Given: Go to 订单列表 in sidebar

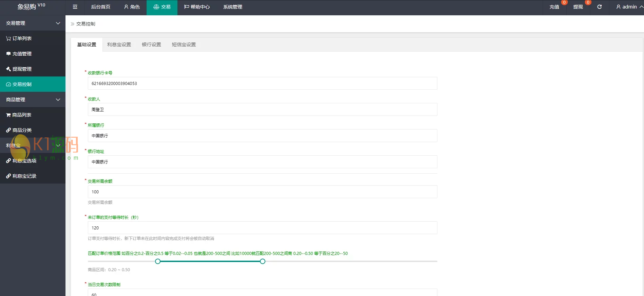Looking at the screenshot, I should tap(33, 38).
